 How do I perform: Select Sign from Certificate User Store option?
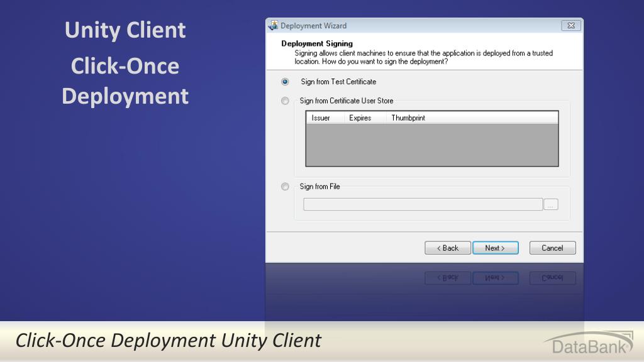coord(285,101)
